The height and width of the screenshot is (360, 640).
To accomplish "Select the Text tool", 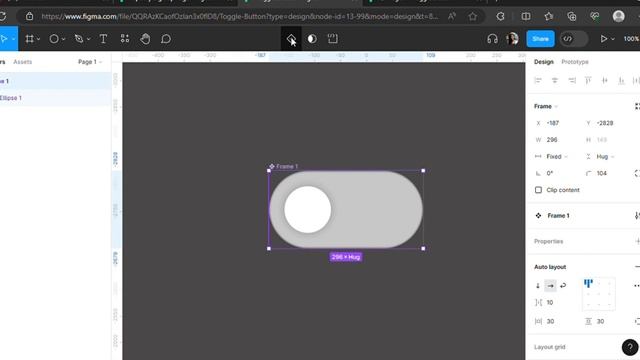I will [103, 39].
